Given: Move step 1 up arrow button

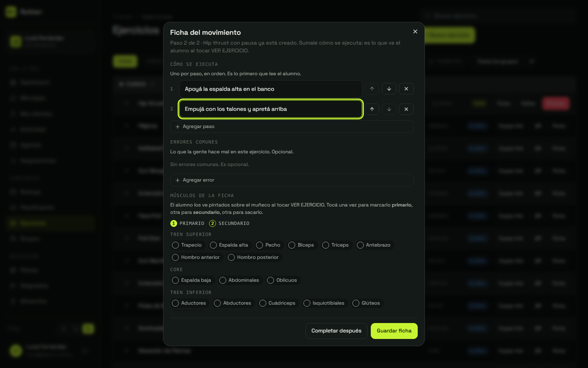Looking at the screenshot, I should click(372, 89).
